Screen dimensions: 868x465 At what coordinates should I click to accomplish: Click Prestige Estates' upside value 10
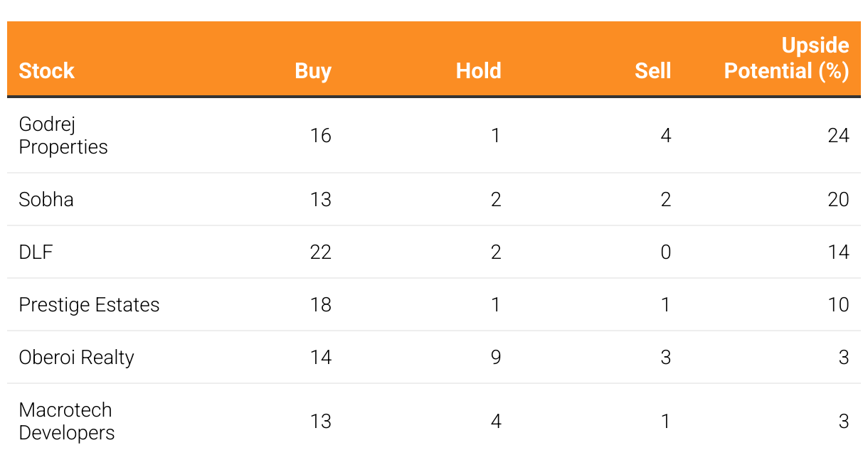tap(838, 304)
